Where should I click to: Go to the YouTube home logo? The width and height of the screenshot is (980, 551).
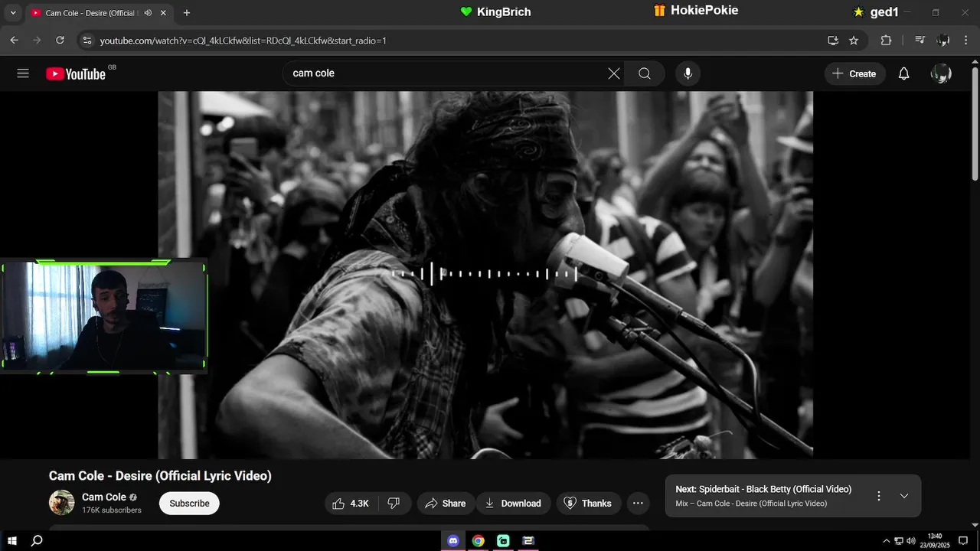(76, 73)
